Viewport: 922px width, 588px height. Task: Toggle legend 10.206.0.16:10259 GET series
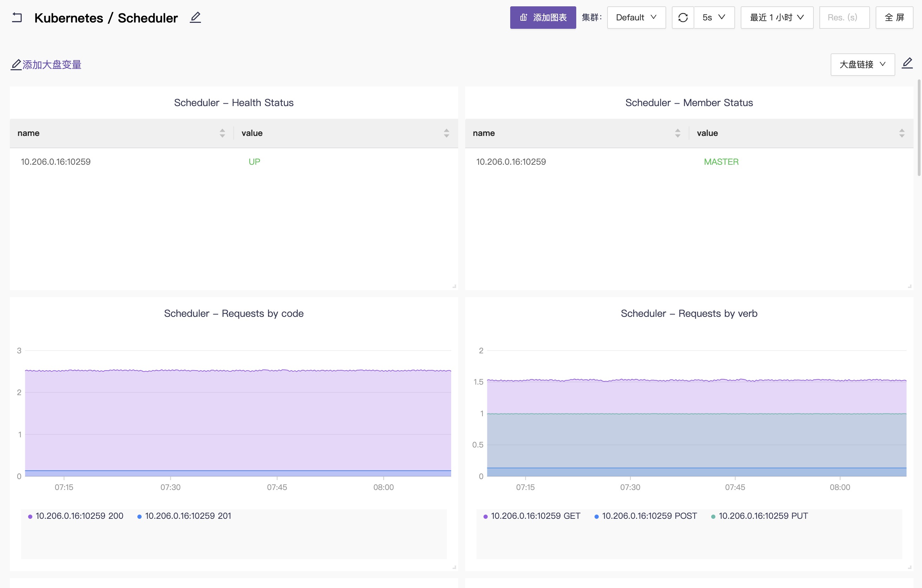[x=532, y=516]
